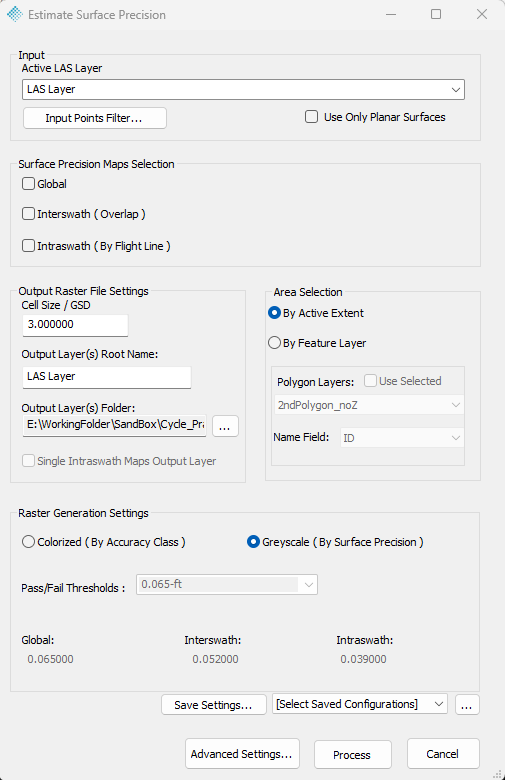Click Output Layer(s) Root Name field
This screenshot has width=505, height=780.
[106, 377]
